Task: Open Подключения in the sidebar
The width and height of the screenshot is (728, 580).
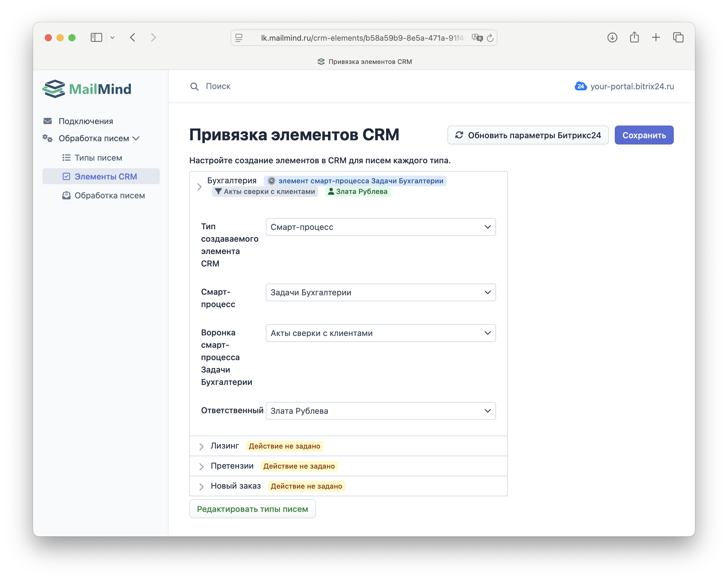Action: click(86, 121)
